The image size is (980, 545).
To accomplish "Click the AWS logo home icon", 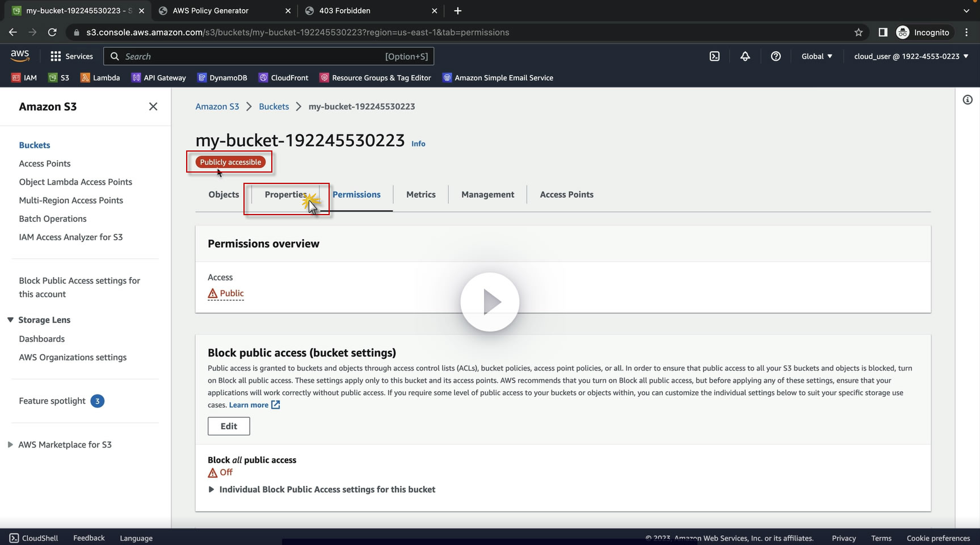I will tap(20, 56).
